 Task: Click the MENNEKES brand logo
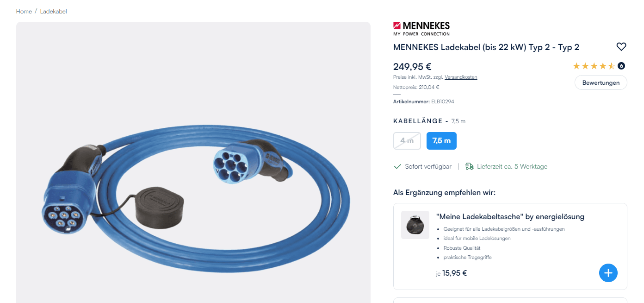[x=421, y=29]
